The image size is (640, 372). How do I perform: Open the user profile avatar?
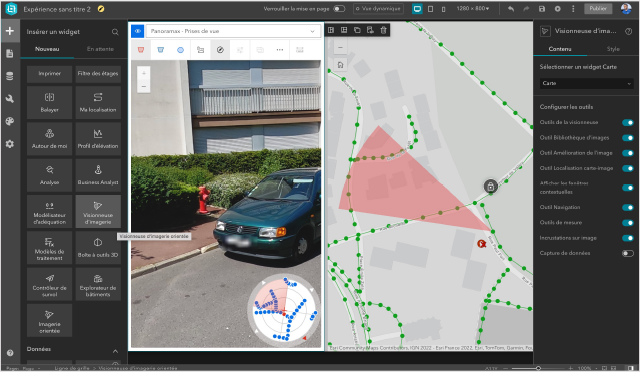tap(626, 9)
